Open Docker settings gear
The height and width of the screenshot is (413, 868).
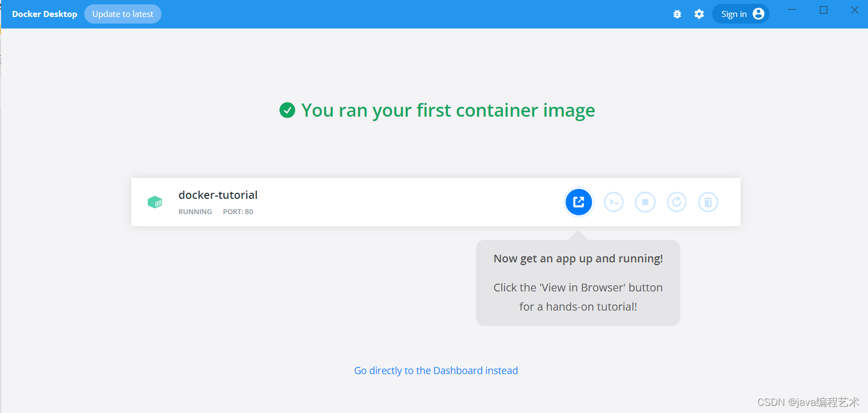point(699,14)
